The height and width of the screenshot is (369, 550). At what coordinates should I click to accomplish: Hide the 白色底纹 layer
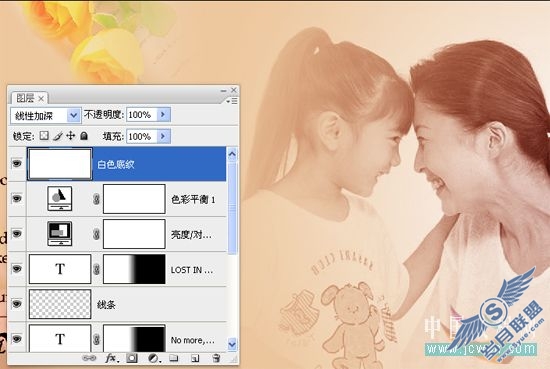(x=16, y=163)
